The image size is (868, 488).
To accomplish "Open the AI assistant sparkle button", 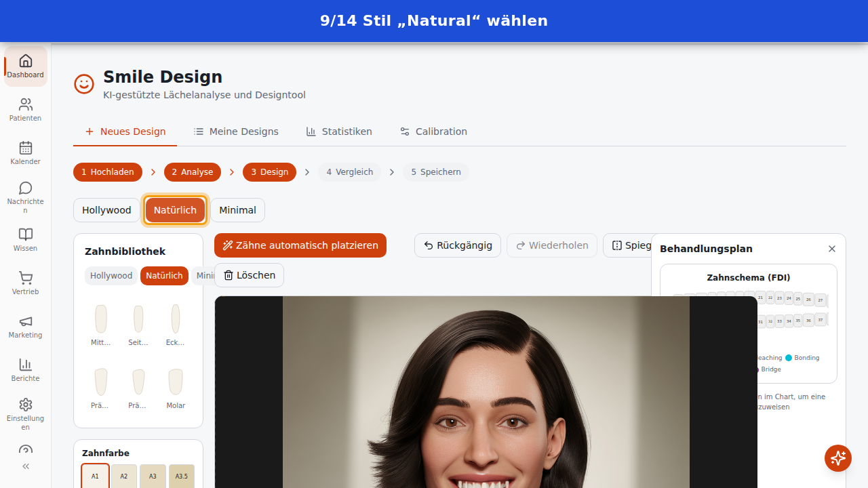I will click(x=838, y=458).
